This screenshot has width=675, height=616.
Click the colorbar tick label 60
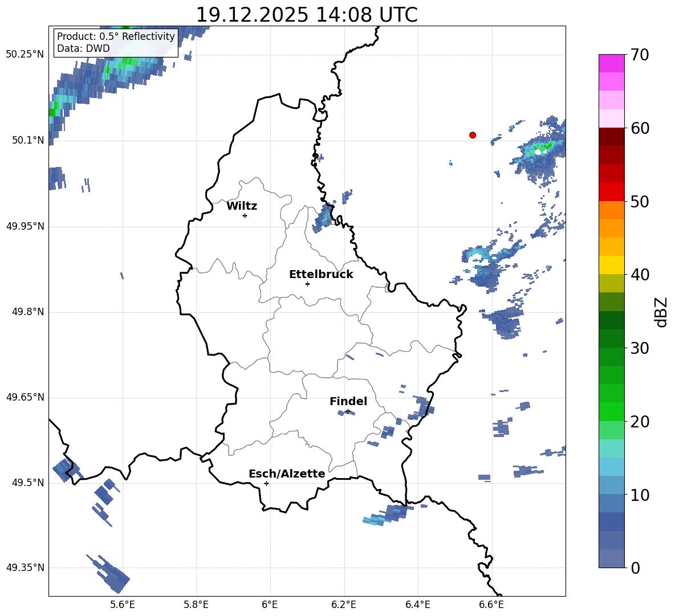(x=640, y=128)
